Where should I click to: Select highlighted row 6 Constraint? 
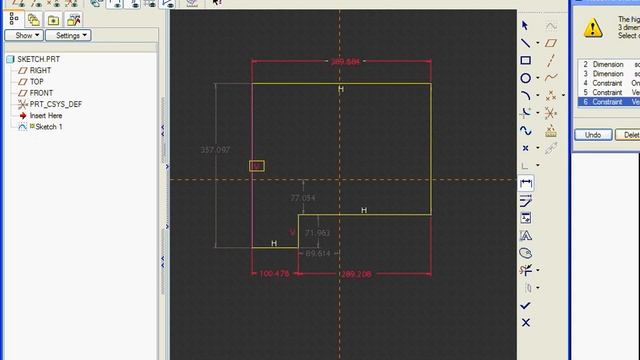609,102
